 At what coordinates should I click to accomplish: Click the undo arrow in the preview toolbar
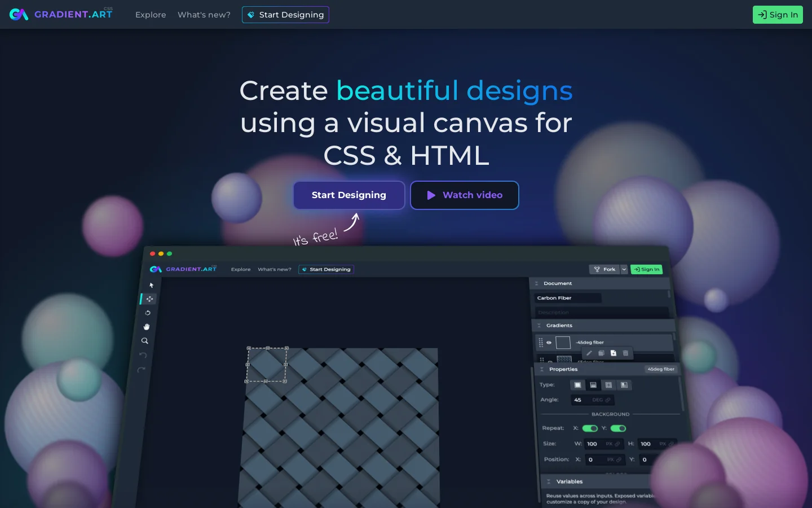click(143, 355)
